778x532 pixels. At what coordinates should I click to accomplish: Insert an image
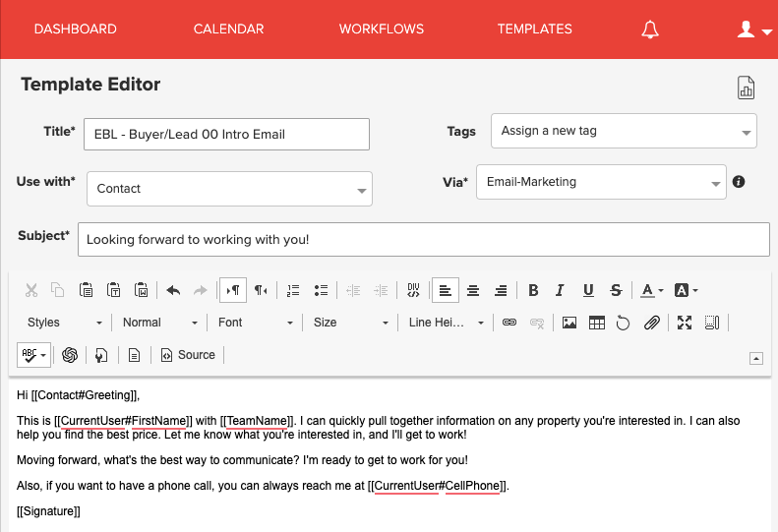[x=569, y=323]
